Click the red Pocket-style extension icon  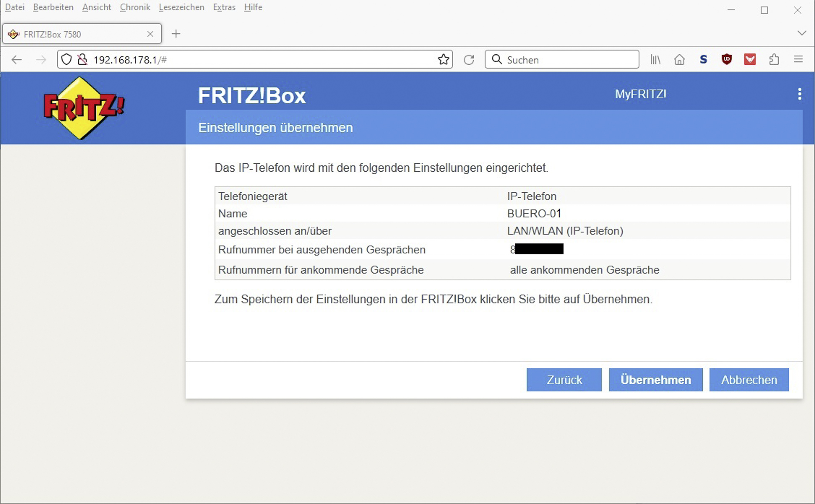tap(750, 60)
